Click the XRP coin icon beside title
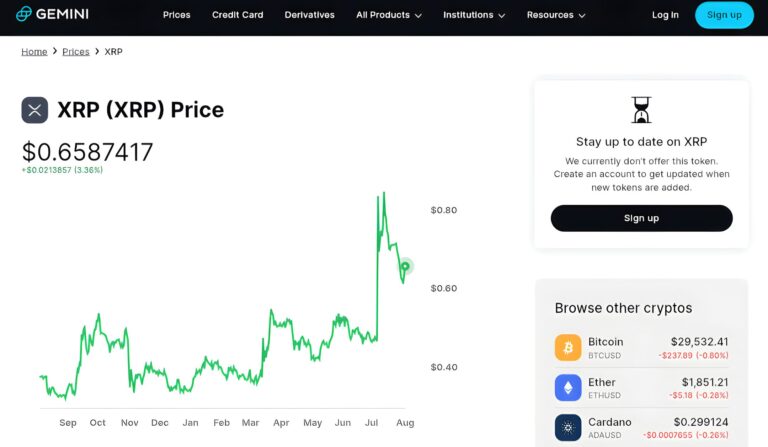768x447 pixels. pyautogui.click(x=35, y=110)
